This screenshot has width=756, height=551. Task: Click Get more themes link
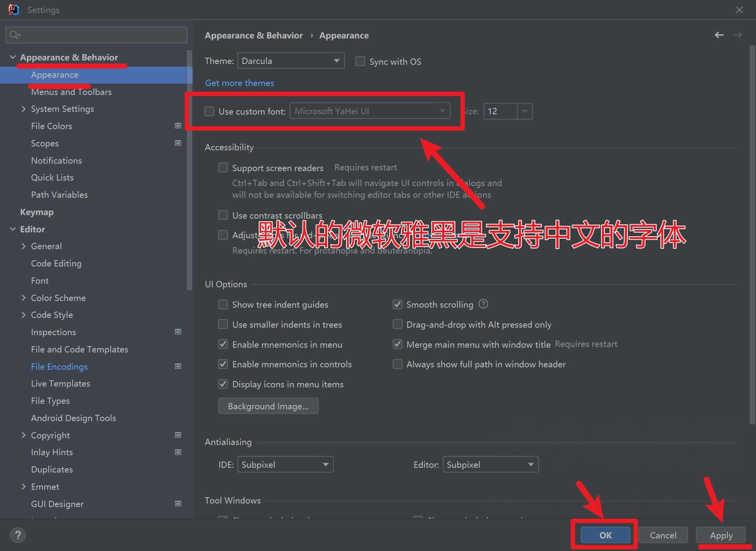(239, 82)
